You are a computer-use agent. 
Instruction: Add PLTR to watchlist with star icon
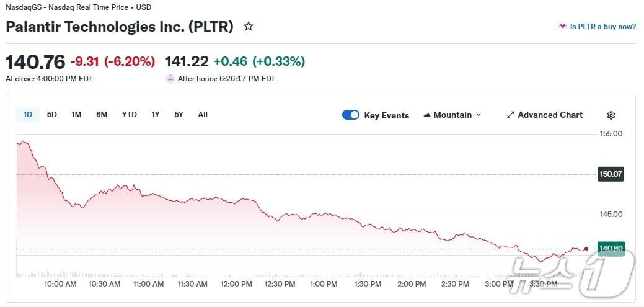tap(249, 27)
